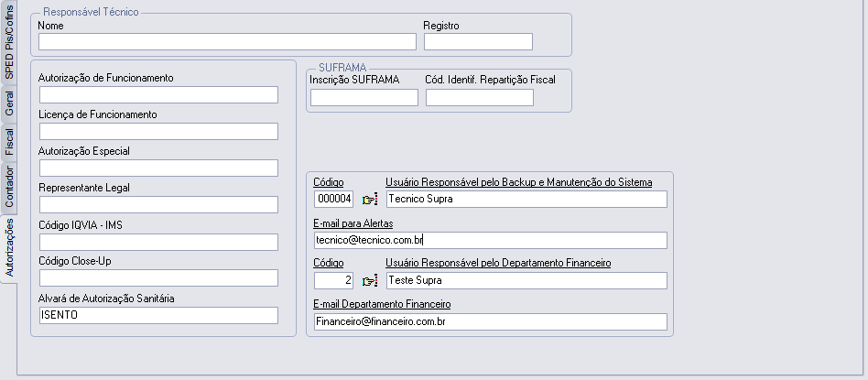The image size is (868, 380).
Task: Click the Código IQVIA - IMS field
Action: click(157, 242)
